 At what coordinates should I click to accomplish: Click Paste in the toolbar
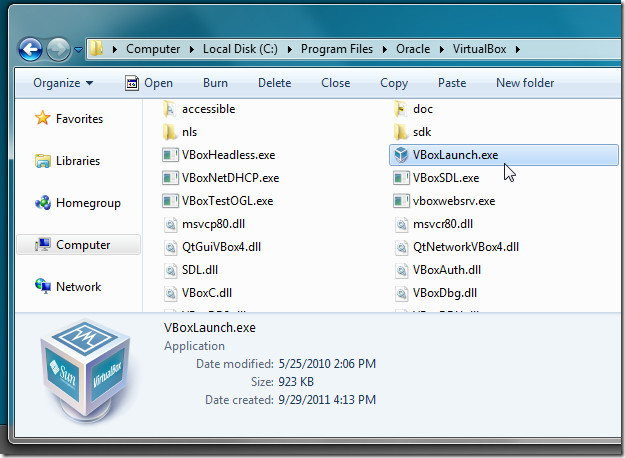[452, 83]
